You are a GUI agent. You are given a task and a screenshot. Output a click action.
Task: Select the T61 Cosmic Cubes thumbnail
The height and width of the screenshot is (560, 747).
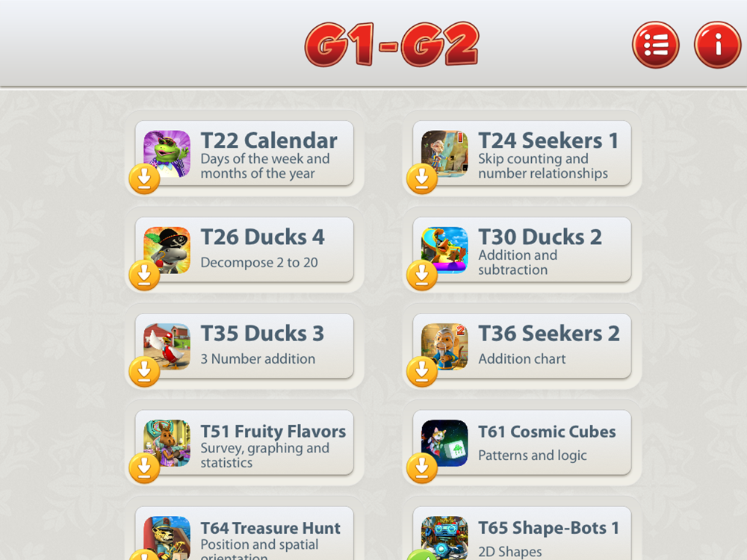pyautogui.click(x=444, y=444)
